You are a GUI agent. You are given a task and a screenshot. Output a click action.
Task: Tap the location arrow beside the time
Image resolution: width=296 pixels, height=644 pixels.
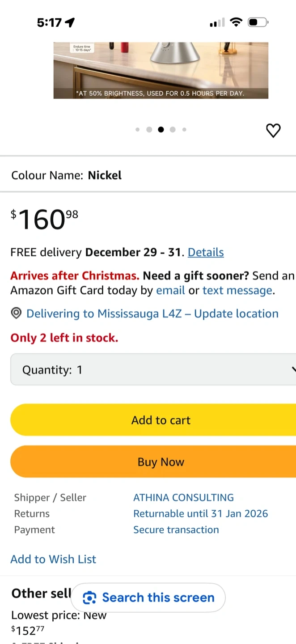coord(70,22)
